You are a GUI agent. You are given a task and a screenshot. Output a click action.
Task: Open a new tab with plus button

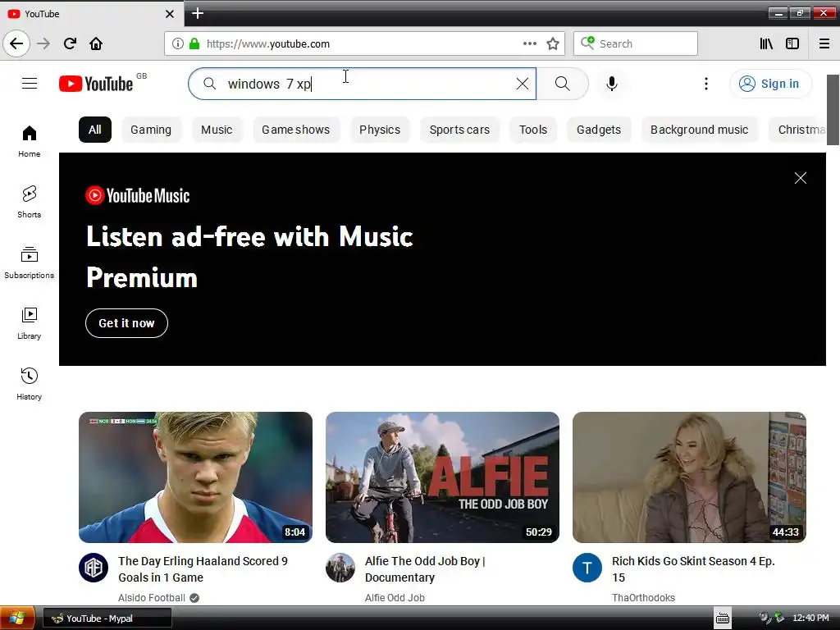pos(198,13)
